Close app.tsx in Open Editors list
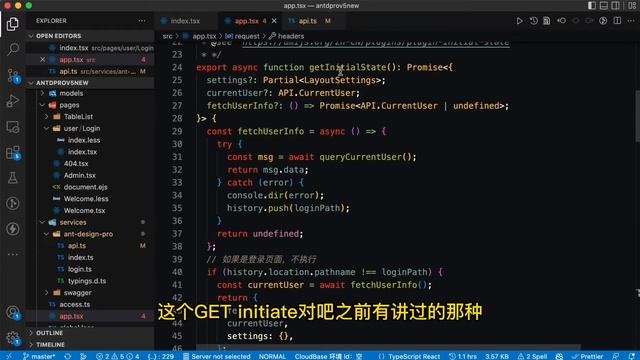Screen dimensions: 640x360 pyautogui.click(x=42, y=60)
